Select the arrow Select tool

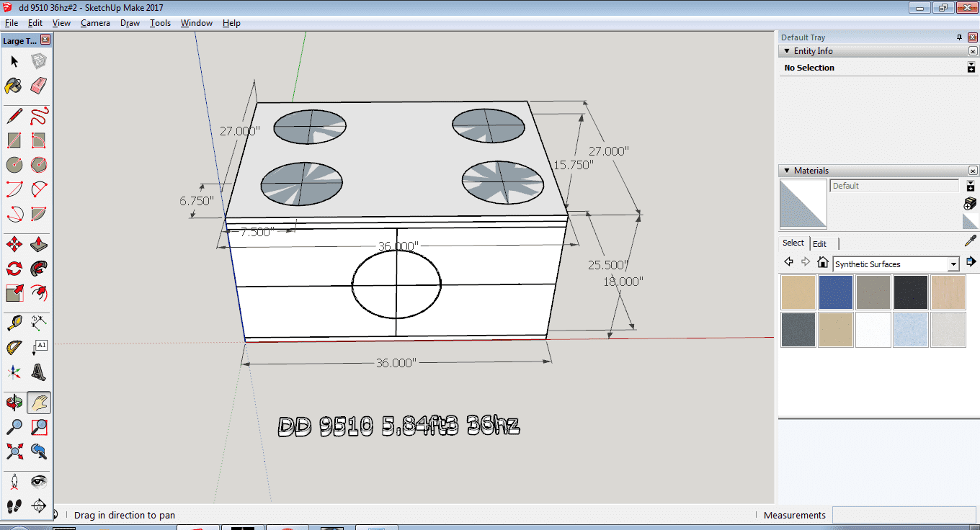[x=14, y=62]
